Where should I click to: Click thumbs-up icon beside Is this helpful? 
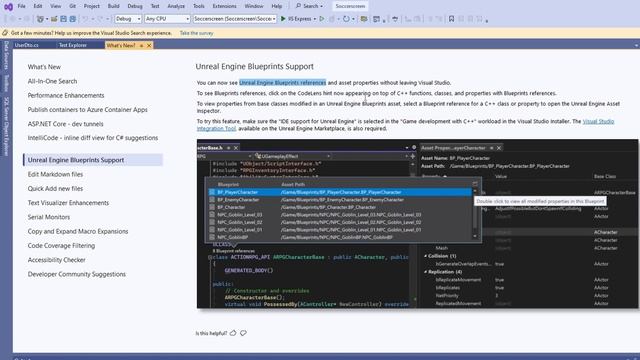[x=233, y=333]
